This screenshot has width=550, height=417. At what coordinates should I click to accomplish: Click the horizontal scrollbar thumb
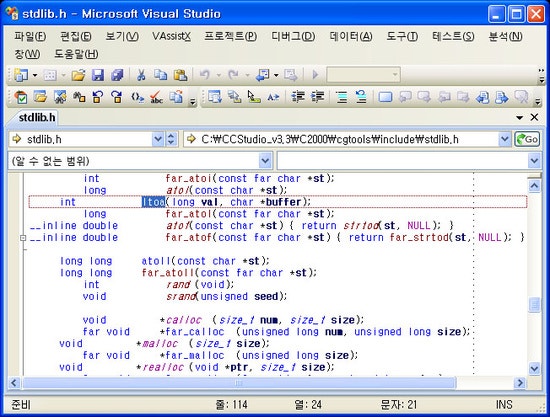pos(239,383)
